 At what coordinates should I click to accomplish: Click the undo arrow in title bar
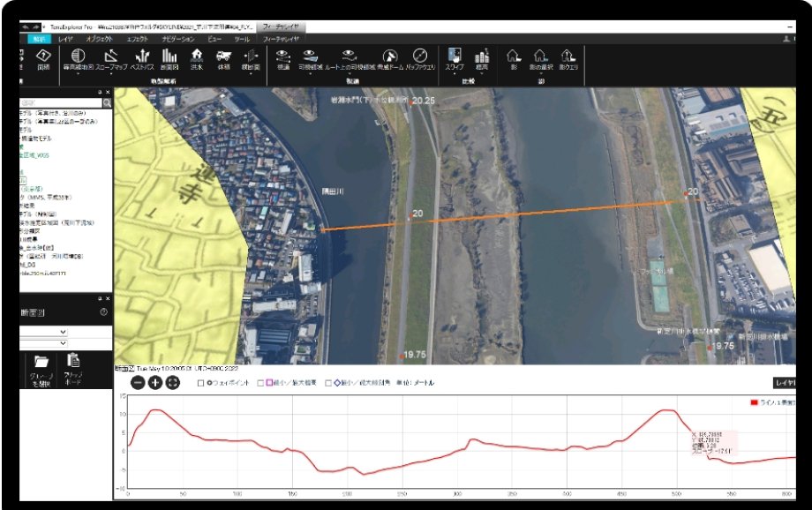[x=25, y=27]
